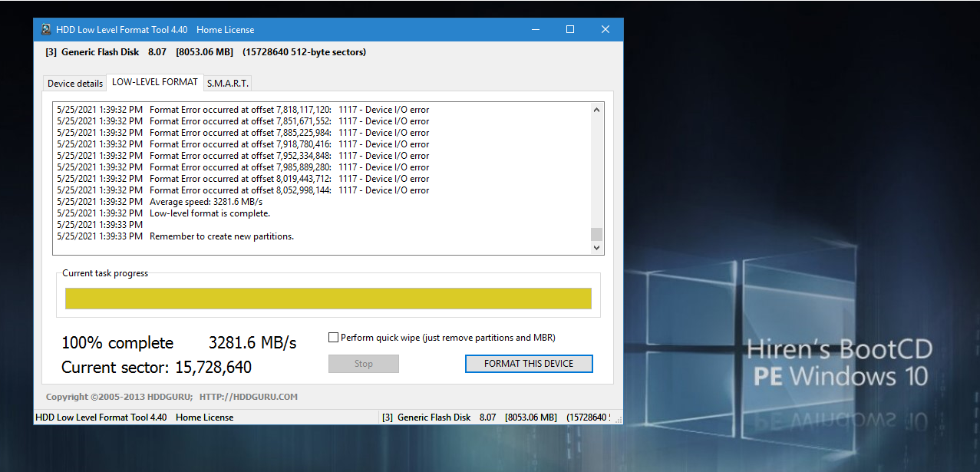980x472 pixels.
Task: Switch to the Device details tab
Action: pos(75,84)
